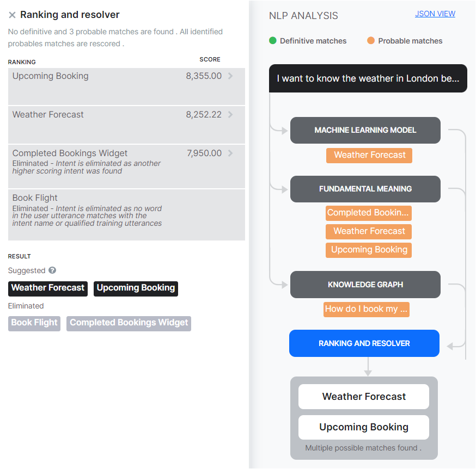Select the Machine Learning Model node
Image resolution: width=476 pixels, height=469 pixels.
[x=365, y=131]
